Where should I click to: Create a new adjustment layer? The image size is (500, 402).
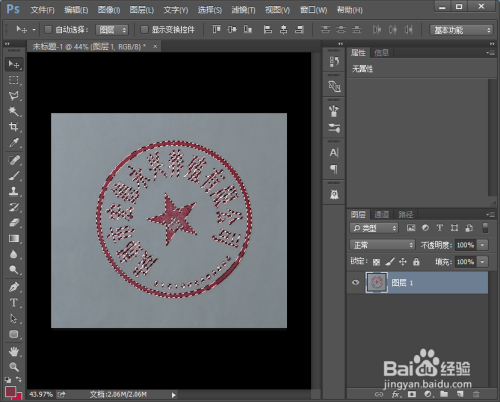[428, 394]
